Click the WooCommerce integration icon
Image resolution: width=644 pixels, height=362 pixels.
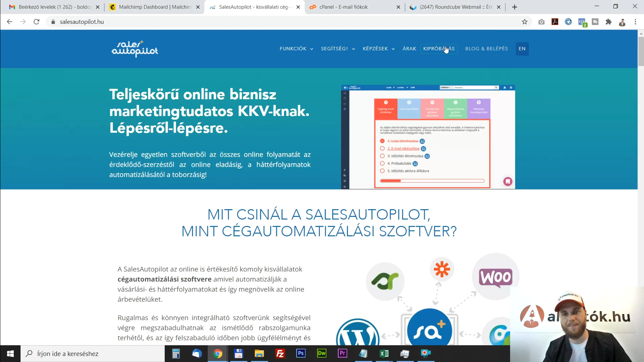point(495,277)
